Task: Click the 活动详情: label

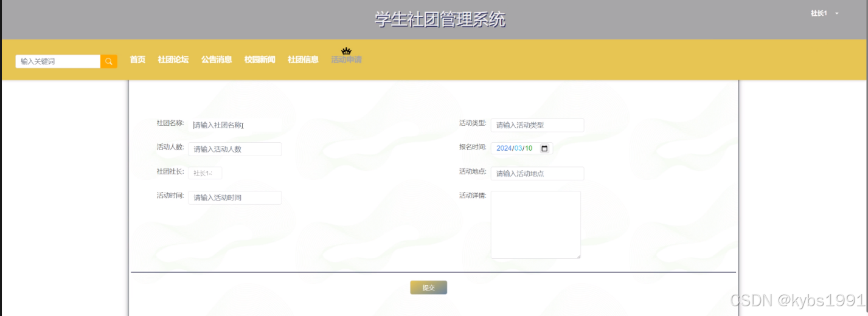Action: [x=473, y=196]
